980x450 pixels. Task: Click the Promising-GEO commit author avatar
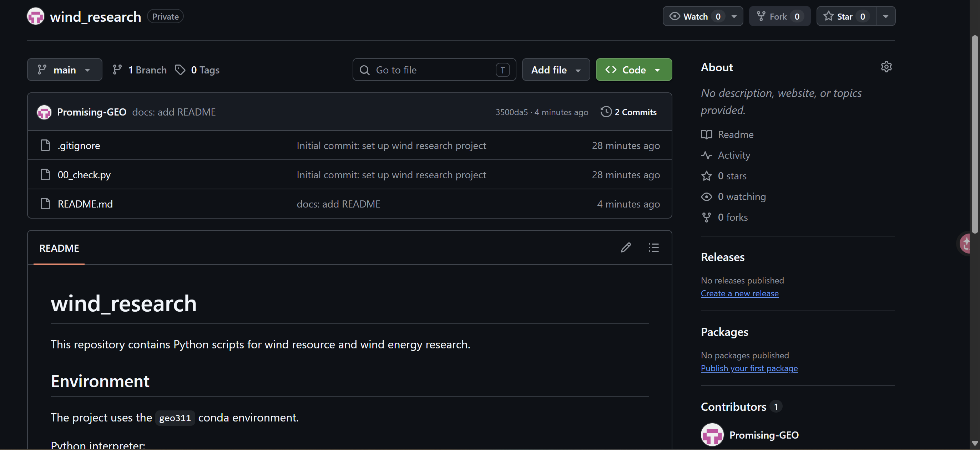pyautogui.click(x=44, y=112)
